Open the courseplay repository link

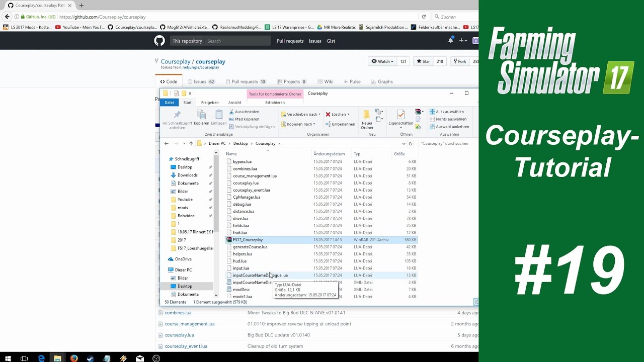(x=210, y=61)
